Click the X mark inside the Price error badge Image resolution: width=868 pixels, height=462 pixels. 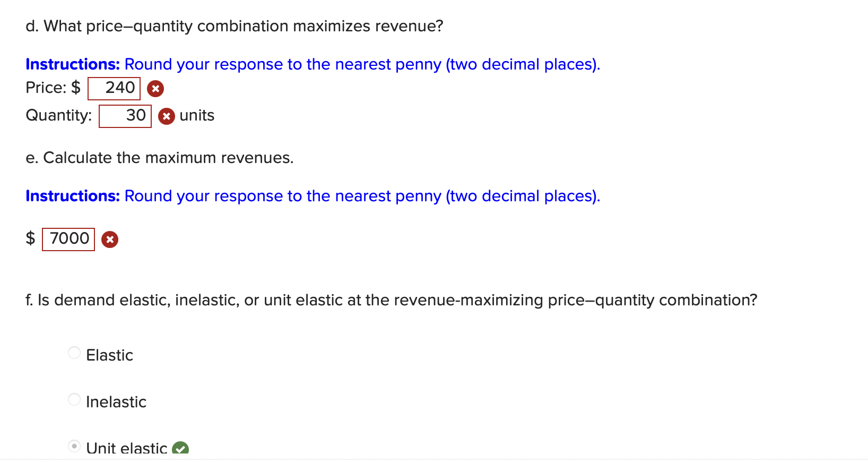[x=155, y=89]
